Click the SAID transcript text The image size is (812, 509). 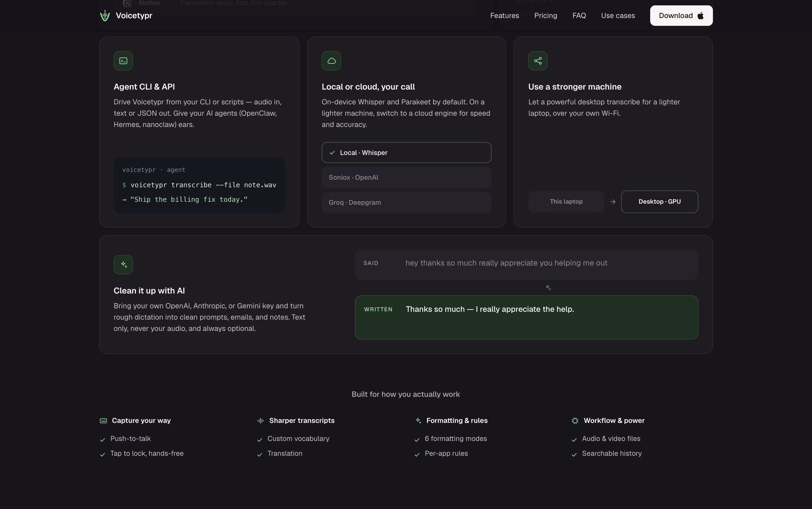pos(506,263)
